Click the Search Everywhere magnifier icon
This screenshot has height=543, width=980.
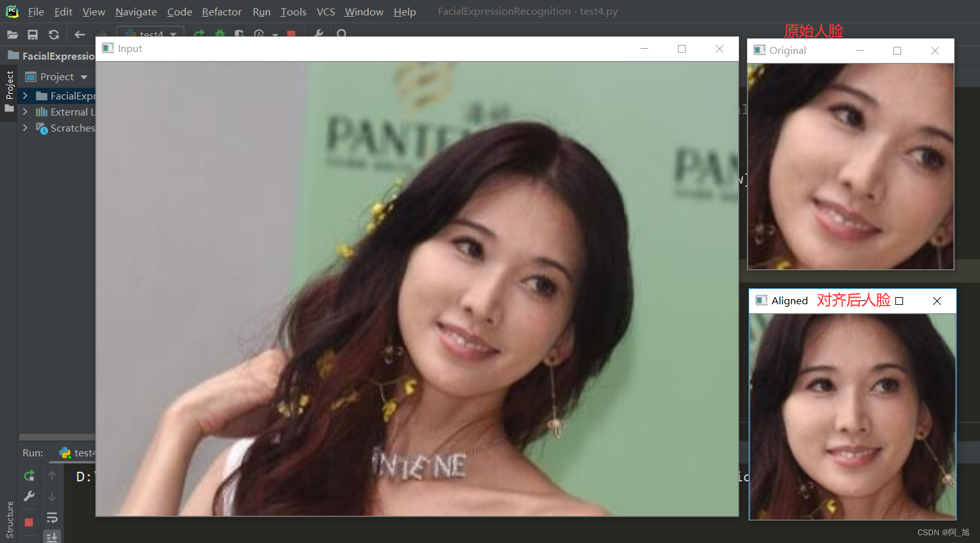pyautogui.click(x=342, y=33)
